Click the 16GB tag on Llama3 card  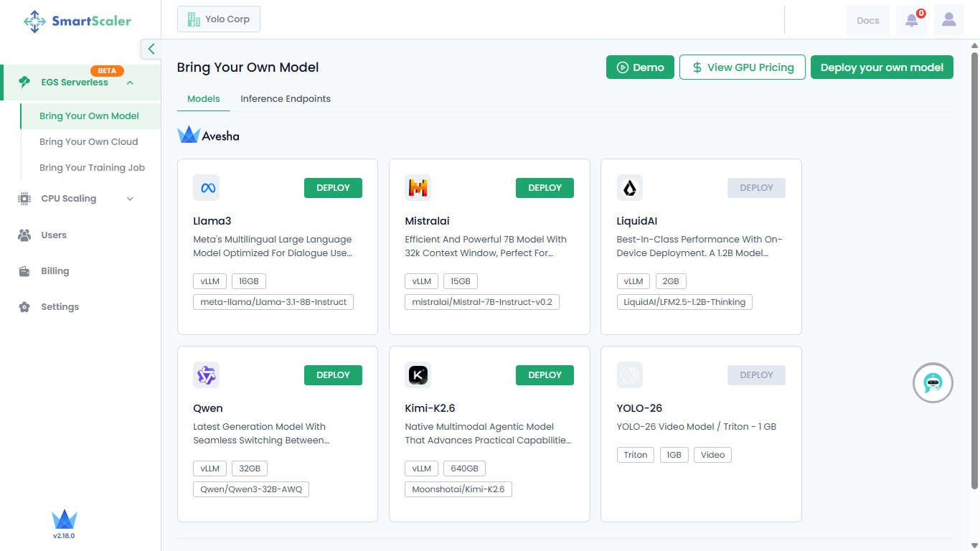pos(249,281)
